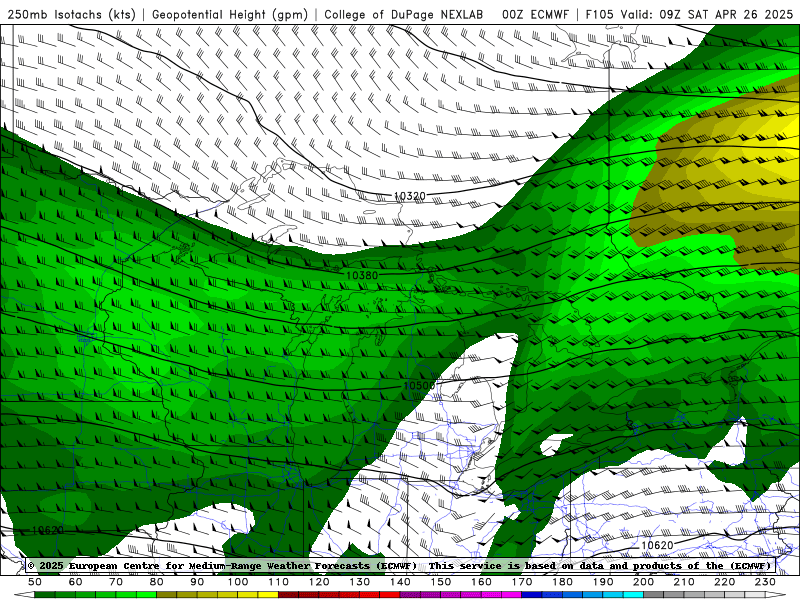This screenshot has width=800, height=600.
Task: Click the 70 knot legend label
Action: (116, 582)
